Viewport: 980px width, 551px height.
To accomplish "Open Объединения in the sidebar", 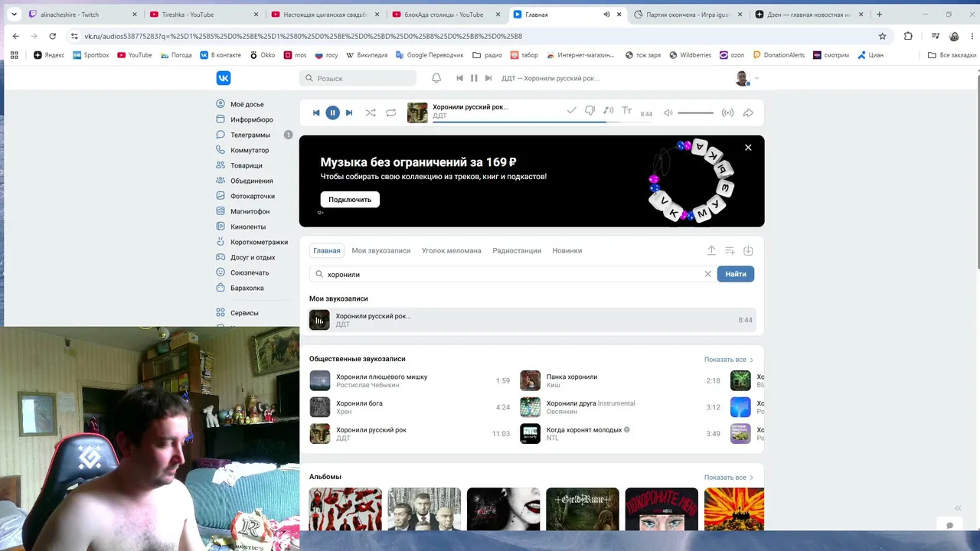I will [252, 181].
